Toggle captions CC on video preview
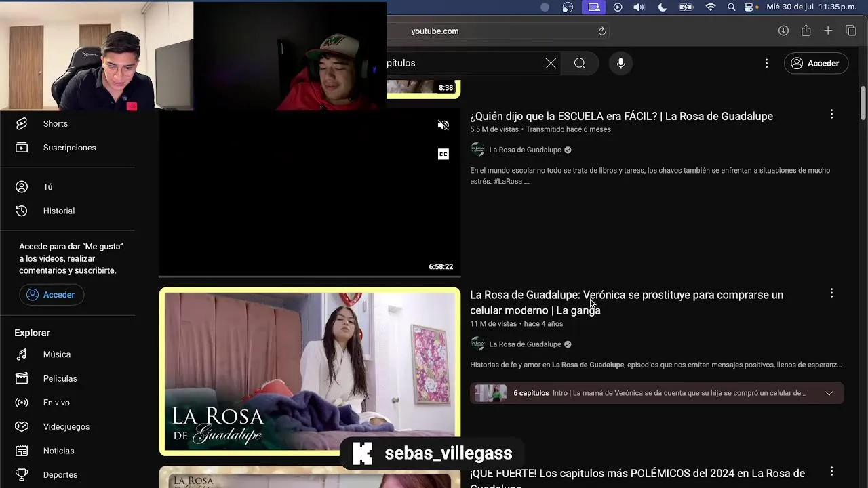 pos(443,155)
